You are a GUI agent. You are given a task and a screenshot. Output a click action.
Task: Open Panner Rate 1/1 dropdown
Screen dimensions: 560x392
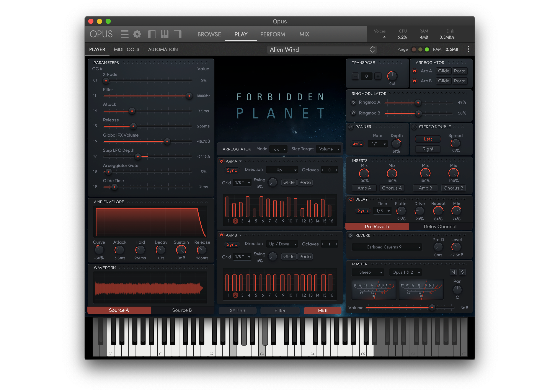[378, 144]
